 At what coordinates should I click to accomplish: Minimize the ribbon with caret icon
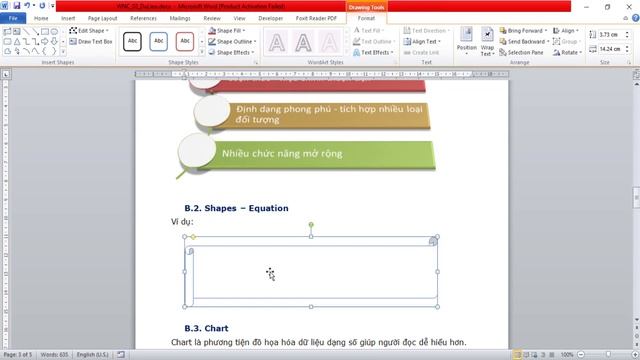[x=625, y=18]
